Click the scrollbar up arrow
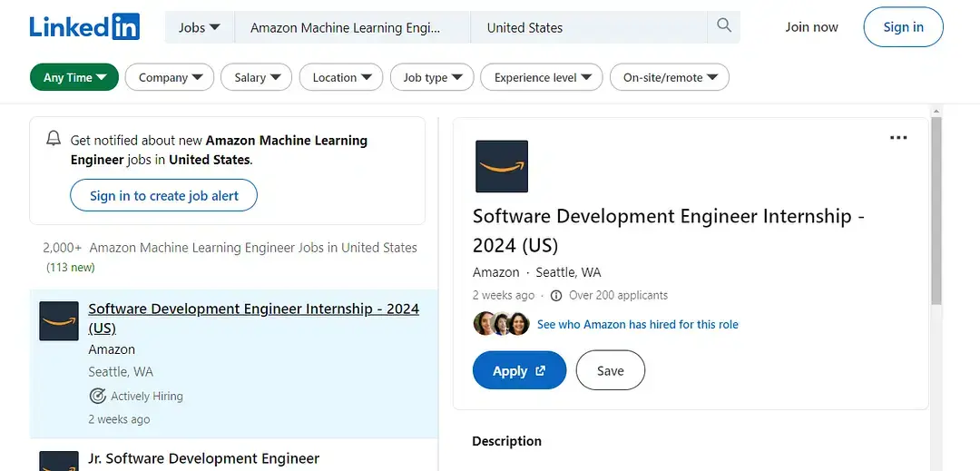This screenshot has height=471, width=980. click(x=936, y=112)
